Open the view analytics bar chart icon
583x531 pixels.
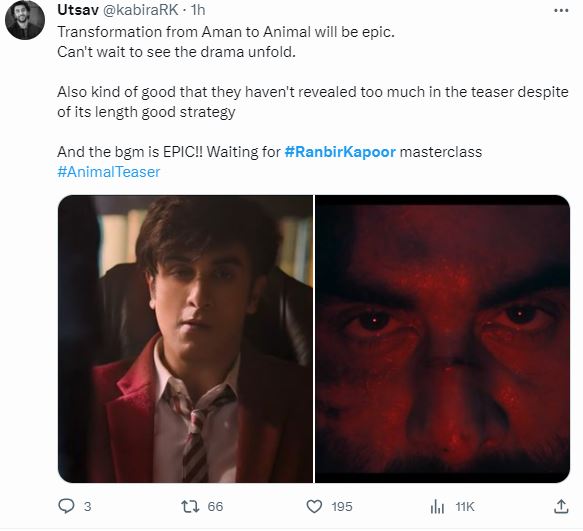click(437, 506)
